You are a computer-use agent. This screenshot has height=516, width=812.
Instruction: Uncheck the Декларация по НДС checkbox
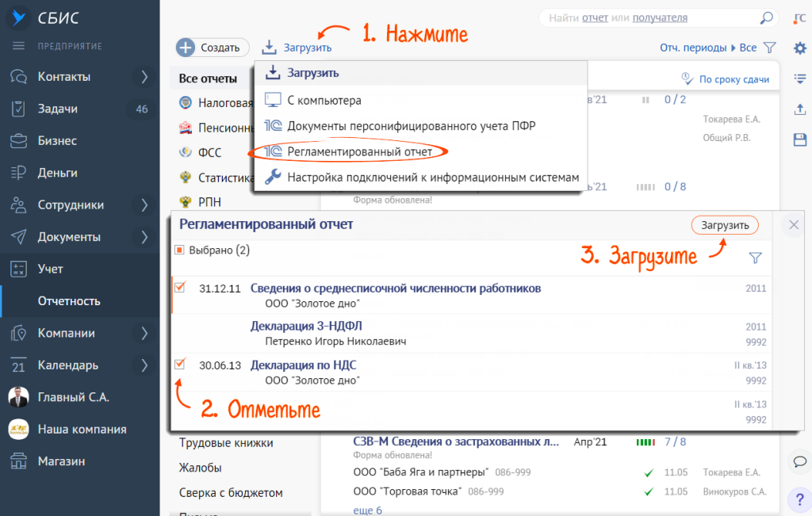(180, 363)
